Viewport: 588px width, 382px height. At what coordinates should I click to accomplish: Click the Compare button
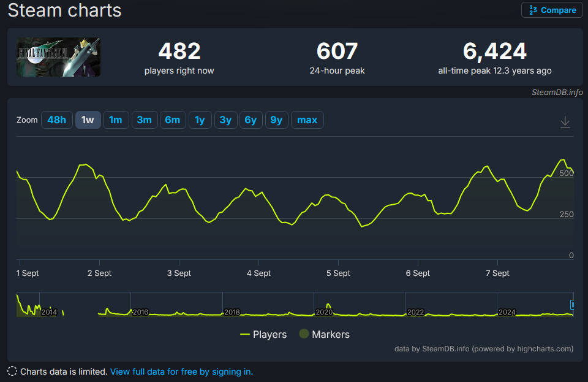click(552, 10)
